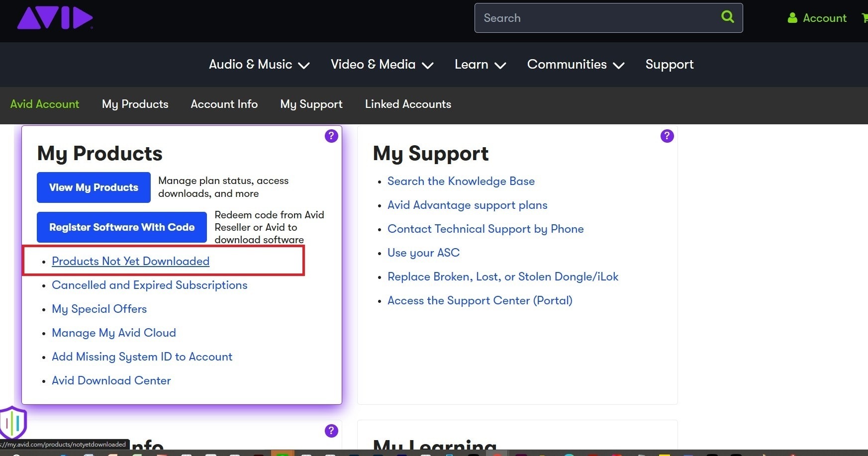Open Search the Knowledge Base link

[x=461, y=181]
